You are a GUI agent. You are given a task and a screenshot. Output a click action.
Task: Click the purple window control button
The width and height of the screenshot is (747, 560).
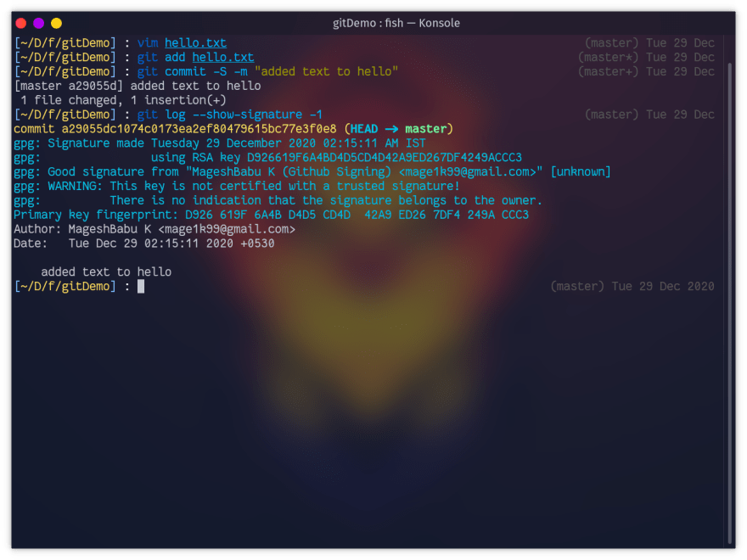pos(38,23)
